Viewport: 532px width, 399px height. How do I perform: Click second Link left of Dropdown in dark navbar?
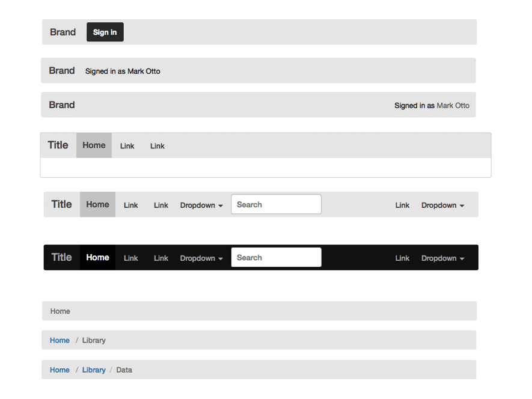coord(161,258)
